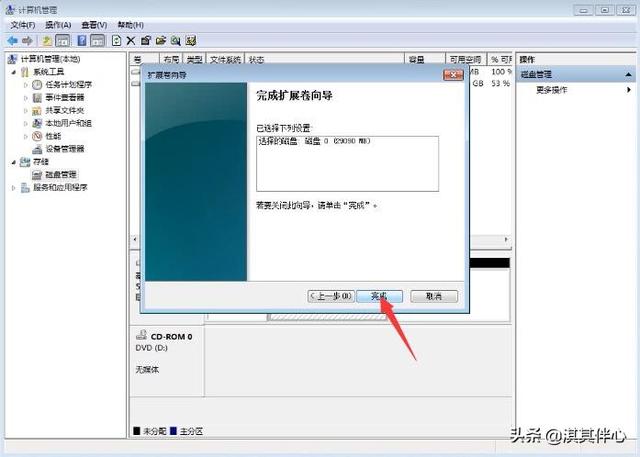Screen dimensions: 640x457
Task: Click the Refresh toolbar icon
Action: [x=117, y=41]
